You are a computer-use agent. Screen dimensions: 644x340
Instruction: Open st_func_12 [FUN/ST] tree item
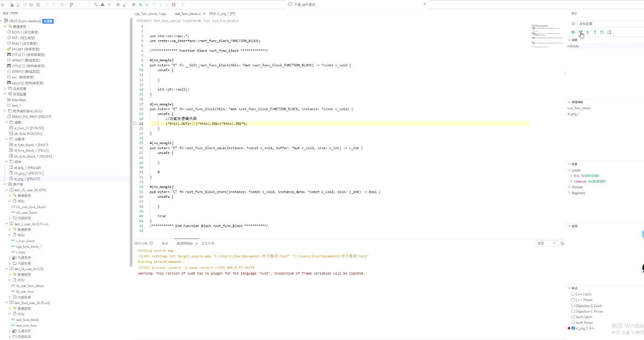[30, 128]
